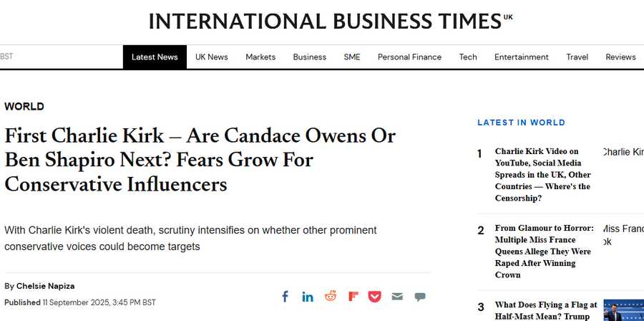Screen dimensions: 644x321
Task: Open the Latest News tab
Action: coord(155,57)
